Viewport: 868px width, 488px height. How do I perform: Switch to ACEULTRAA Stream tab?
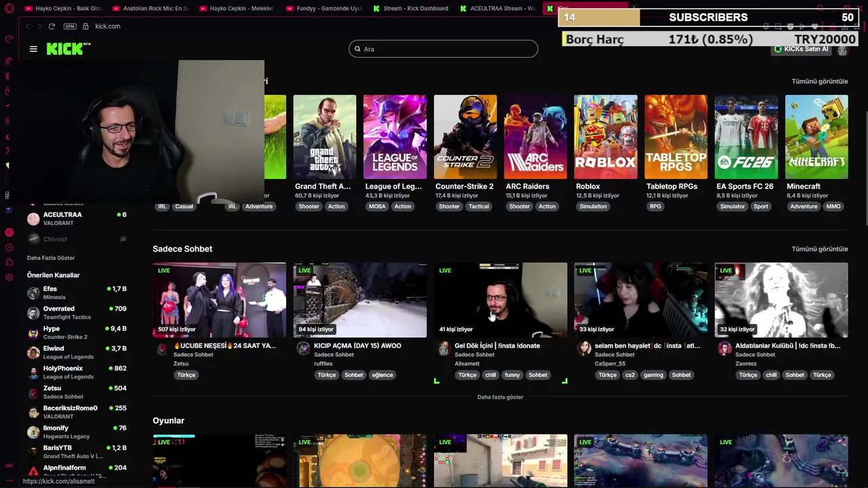[497, 8]
